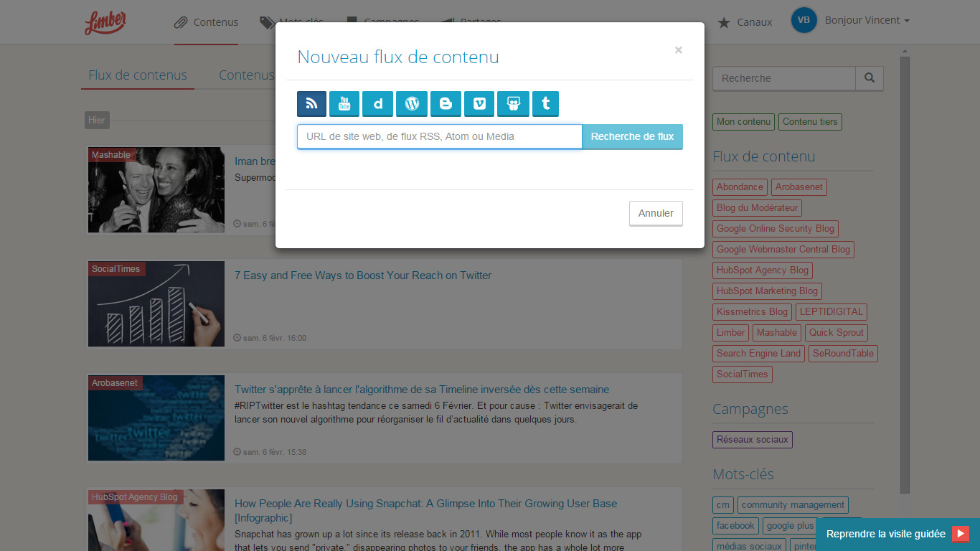Open the Canaux menu item
Image resolution: width=980 pixels, height=551 pixels.
[745, 22]
